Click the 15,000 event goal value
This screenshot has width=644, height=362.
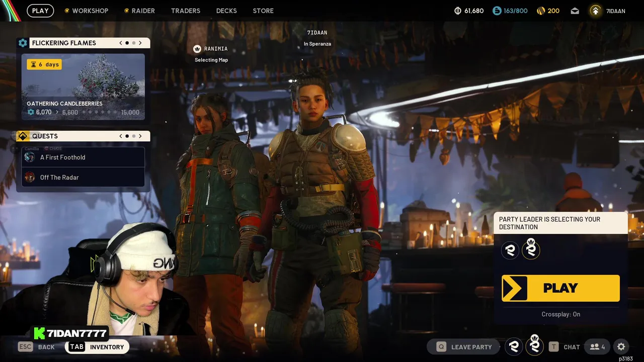pos(130,112)
